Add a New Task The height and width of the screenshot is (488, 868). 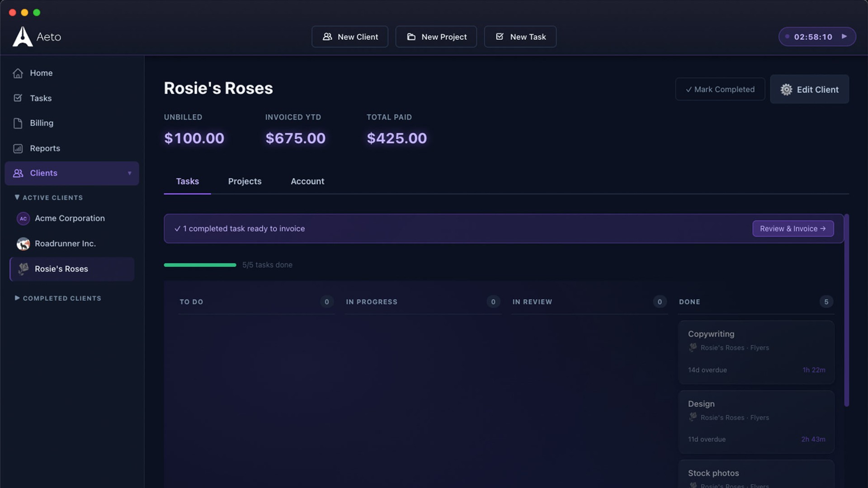click(x=520, y=37)
